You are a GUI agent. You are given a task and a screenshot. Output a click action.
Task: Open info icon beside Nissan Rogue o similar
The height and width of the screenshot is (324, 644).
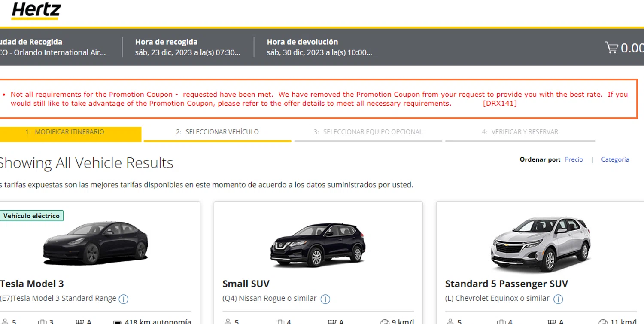pos(325,299)
